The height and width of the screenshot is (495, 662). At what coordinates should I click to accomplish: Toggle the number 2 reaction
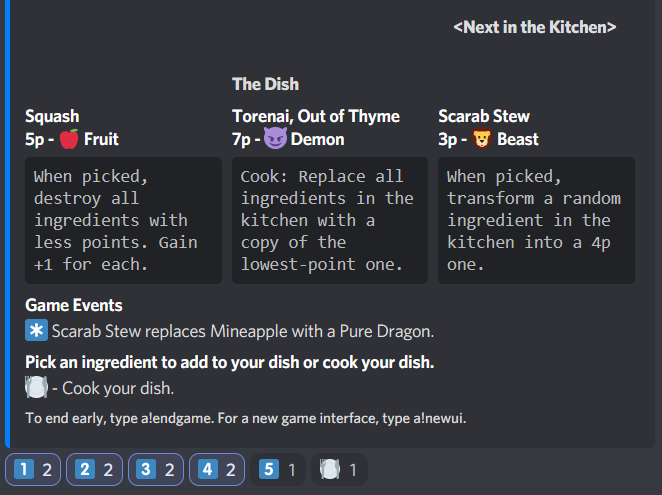pos(95,469)
